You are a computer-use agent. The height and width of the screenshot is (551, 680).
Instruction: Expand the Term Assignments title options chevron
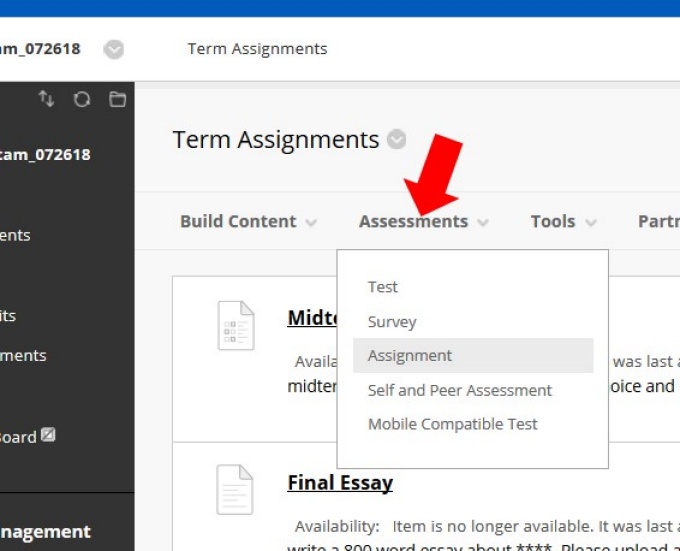click(397, 140)
